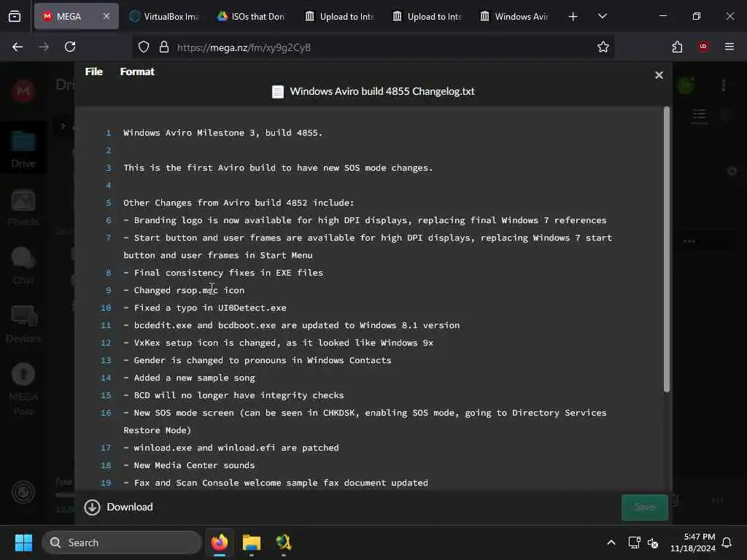Viewport: 747px width, 560px height.
Task: Open File Explorer from the taskbar
Action: click(252, 542)
